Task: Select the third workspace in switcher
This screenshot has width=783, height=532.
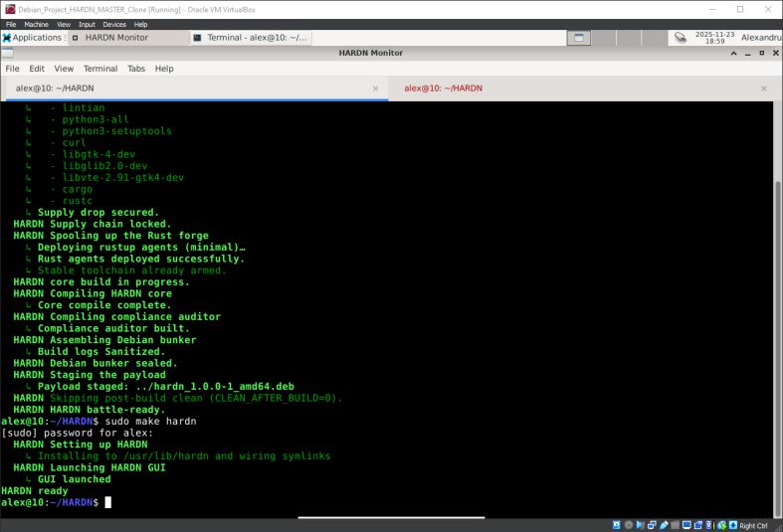Action: pos(628,38)
